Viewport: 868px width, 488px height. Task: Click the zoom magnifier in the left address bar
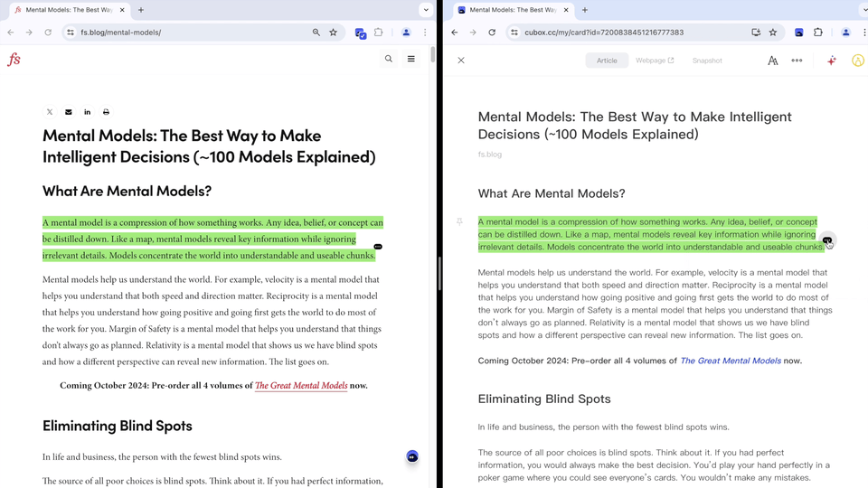click(x=316, y=33)
